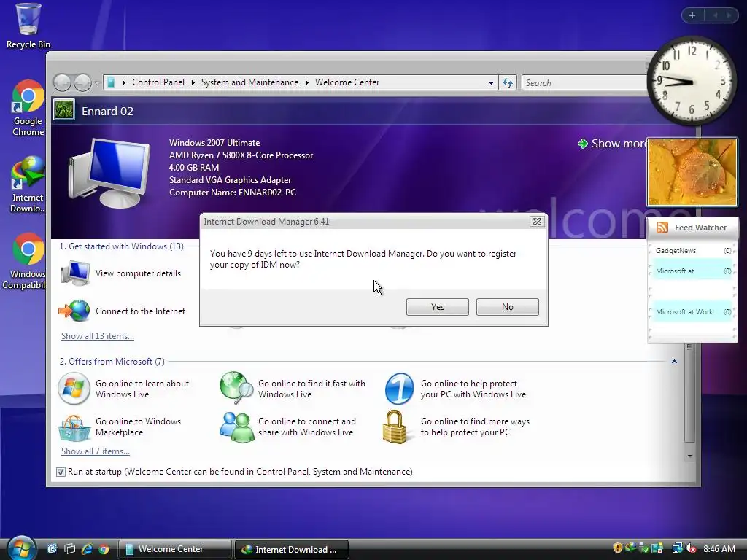
Task: Click the Ennard 02 user account picture
Action: click(64, 109)
